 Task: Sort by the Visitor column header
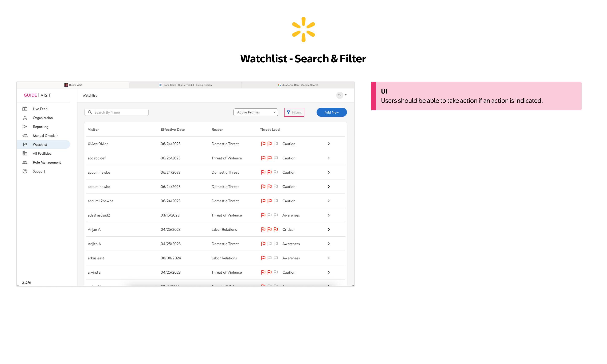[x=93, y=130]
